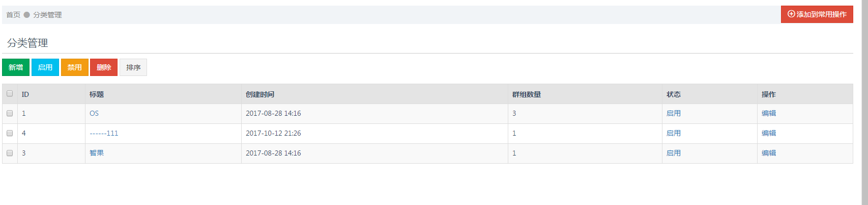The image size is (868, 205).
Task: Click 编辑 for the OS row
Action: point(769,113)
